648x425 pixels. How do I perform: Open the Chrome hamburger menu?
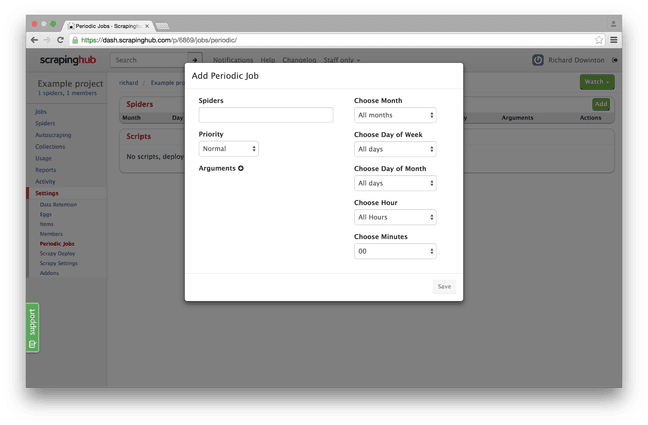[x=614, y=40]
